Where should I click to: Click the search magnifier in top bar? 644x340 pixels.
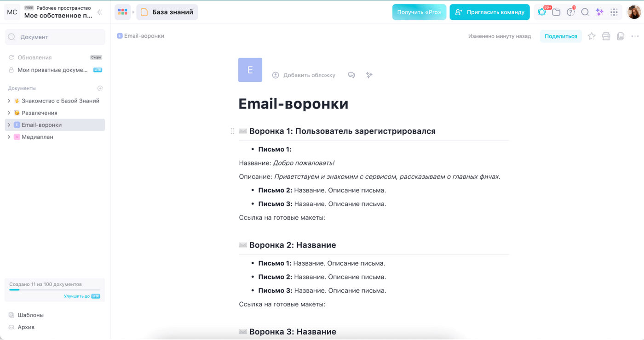click(585, 12)
